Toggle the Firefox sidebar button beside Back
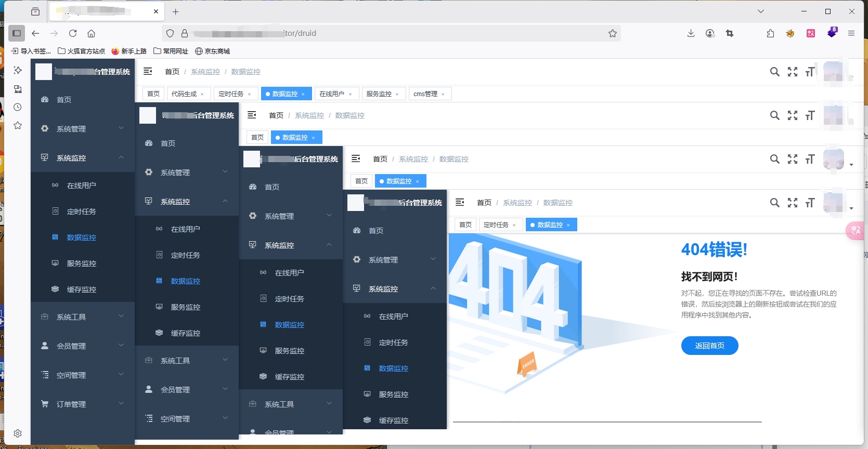The image size is (868, 449). (17, 33)
